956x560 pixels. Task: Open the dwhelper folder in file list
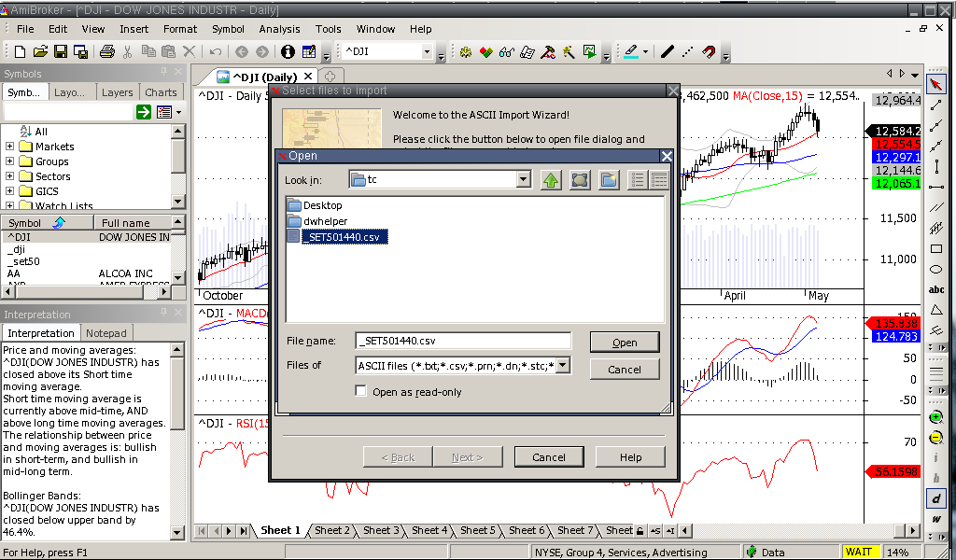click(317, 221)
